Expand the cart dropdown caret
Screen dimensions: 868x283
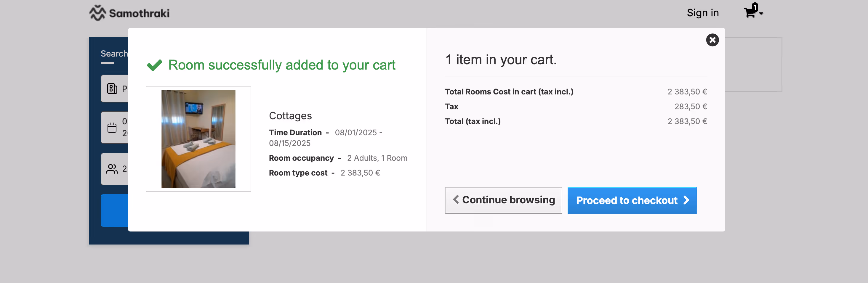pos(761,14)
